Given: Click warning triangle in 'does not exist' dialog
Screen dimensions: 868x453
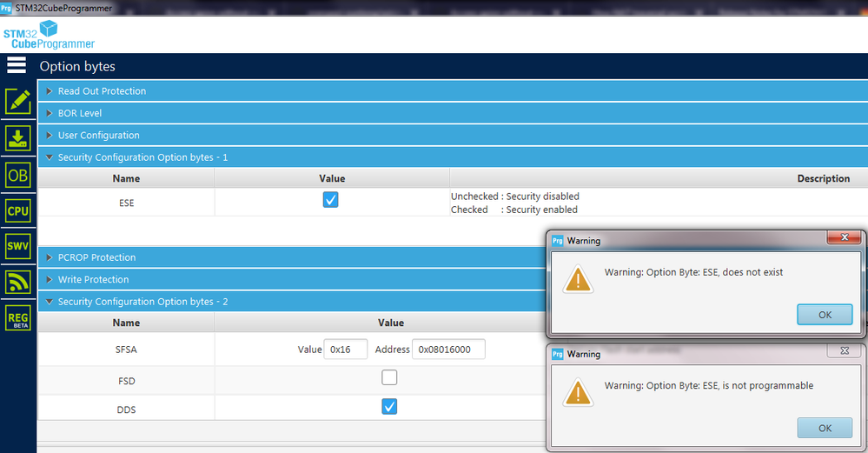Looking at the screenshot, I should 578,279.
